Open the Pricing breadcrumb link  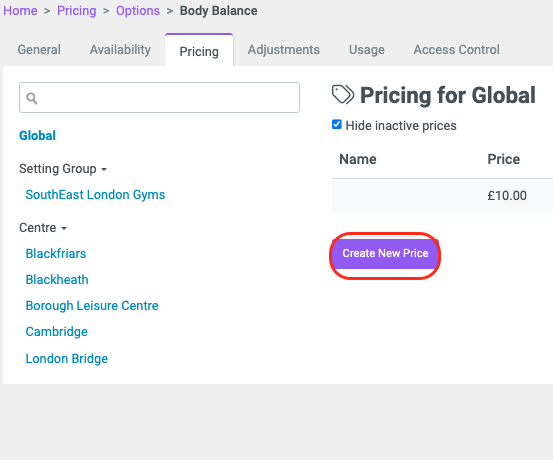(77, 11)
